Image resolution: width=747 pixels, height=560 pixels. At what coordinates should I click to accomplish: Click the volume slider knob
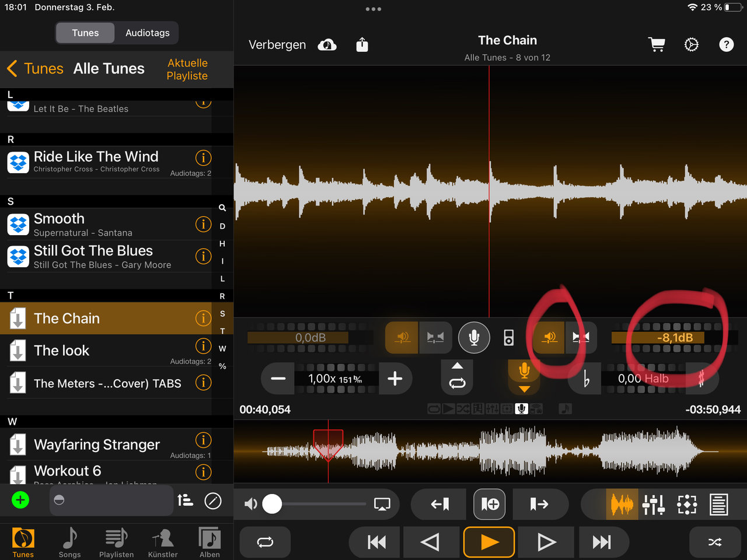click(272, 504)
